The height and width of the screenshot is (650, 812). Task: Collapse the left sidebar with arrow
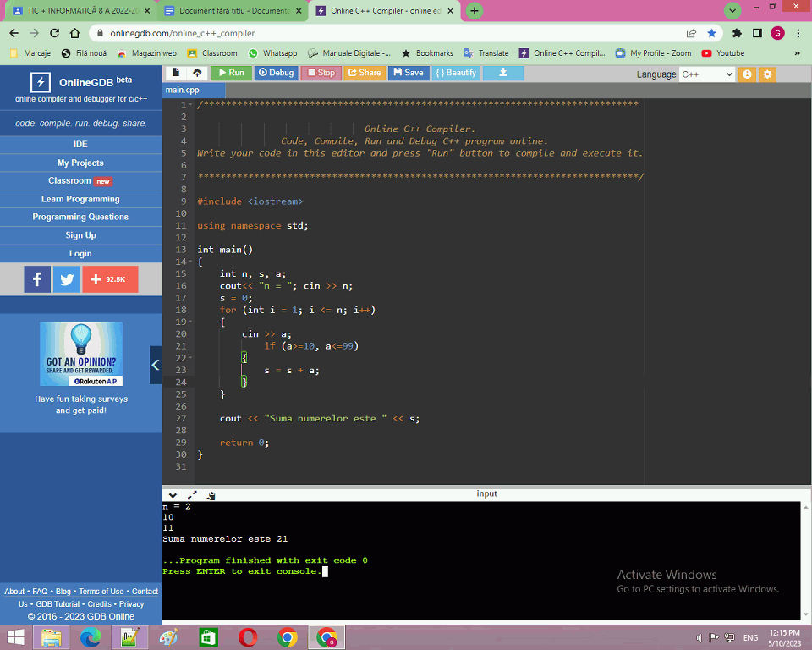[156, 365]
